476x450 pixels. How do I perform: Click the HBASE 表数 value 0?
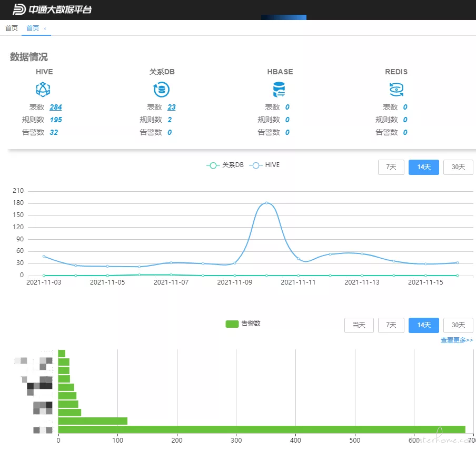(287, 107)
